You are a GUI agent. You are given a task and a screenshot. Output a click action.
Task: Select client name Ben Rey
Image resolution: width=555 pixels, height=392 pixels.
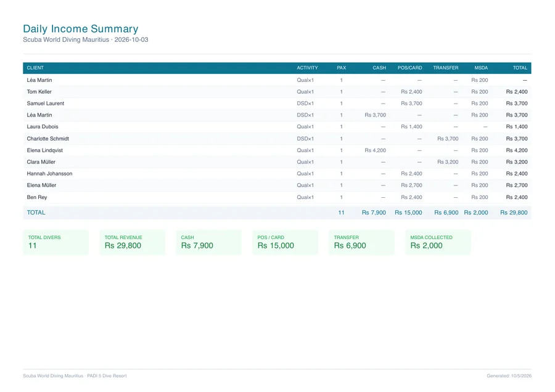(x=37, y=197)
